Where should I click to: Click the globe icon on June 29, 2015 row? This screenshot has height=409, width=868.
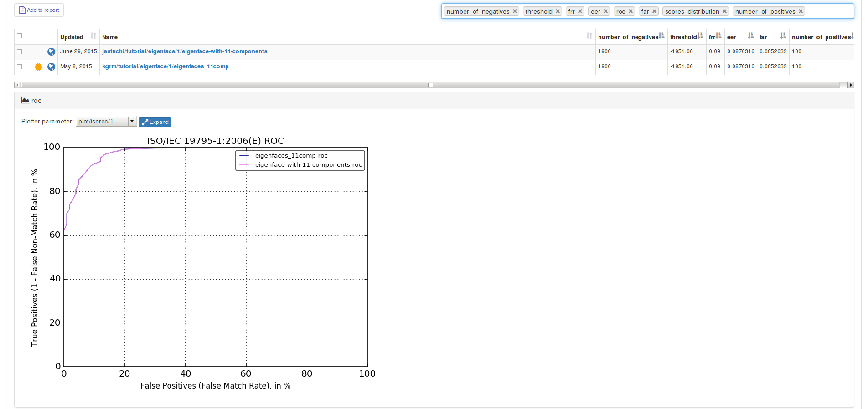[x=52, y=51]
